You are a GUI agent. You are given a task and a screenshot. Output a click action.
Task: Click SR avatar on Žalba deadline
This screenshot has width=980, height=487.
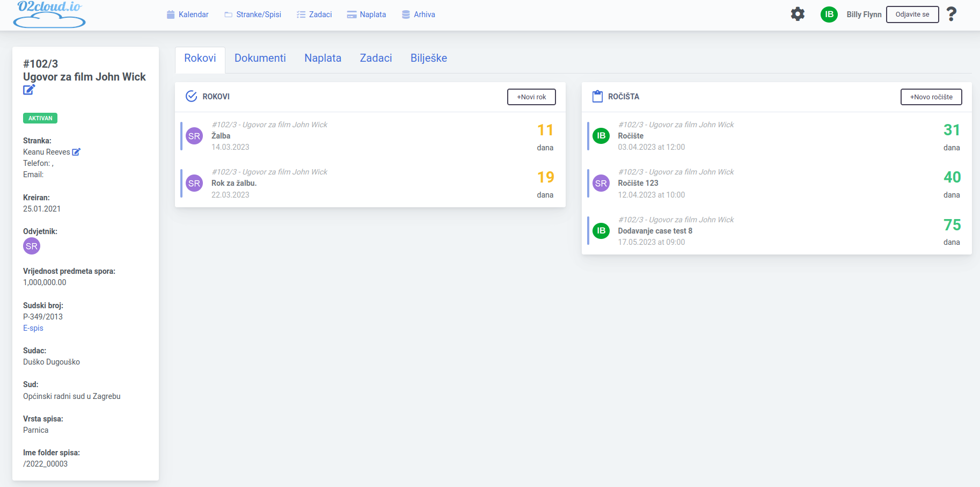click(x=194, y=136)
